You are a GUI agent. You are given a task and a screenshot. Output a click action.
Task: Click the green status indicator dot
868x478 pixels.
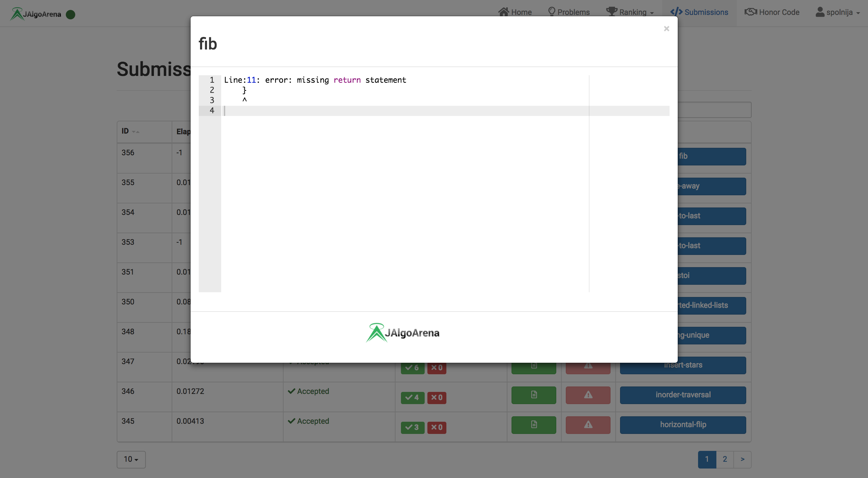point(71,15)
